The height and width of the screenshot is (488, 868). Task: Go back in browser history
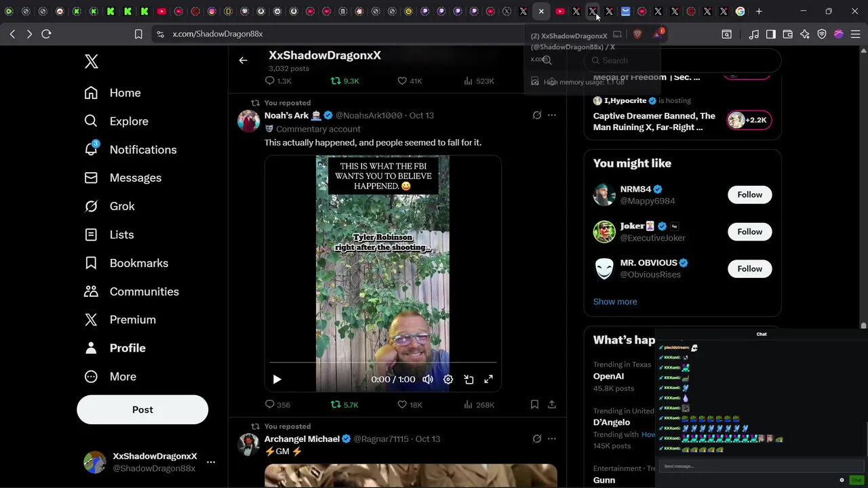click(x=12, y=34)
